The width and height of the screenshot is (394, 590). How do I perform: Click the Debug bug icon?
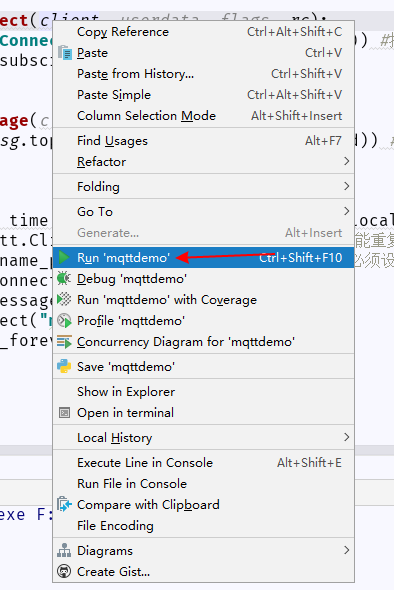[64, 278]
